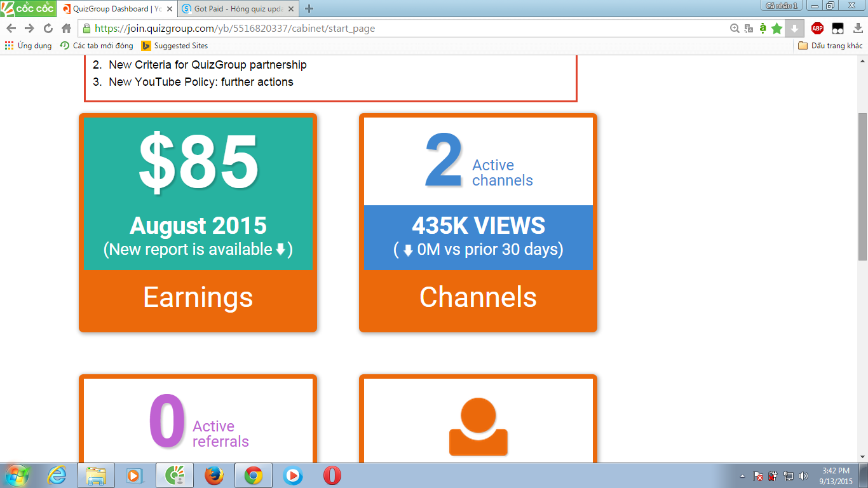
Task: Open Google Chrome from the taskbar
Action: tap(254, 475)
